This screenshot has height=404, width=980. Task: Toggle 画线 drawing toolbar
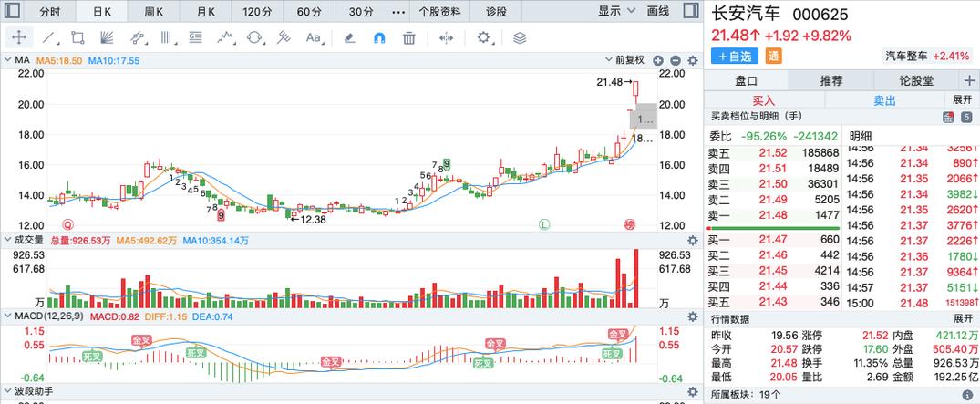coord(658,11)
